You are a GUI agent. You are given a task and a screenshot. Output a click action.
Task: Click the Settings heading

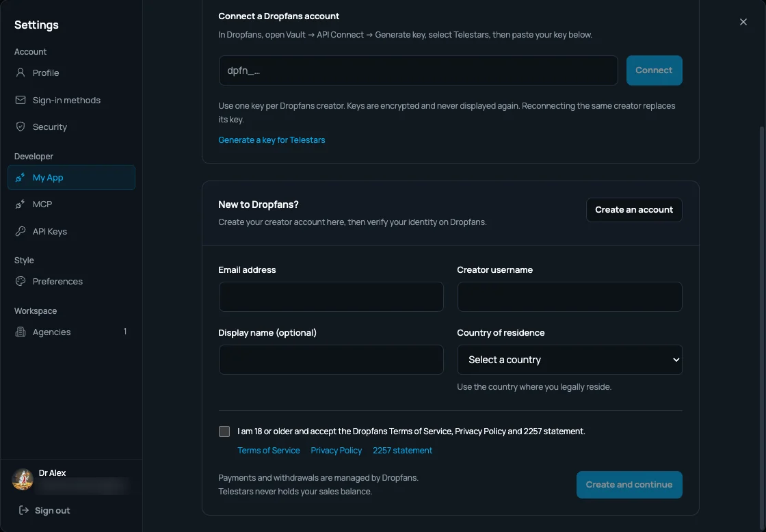pos(36,25)
